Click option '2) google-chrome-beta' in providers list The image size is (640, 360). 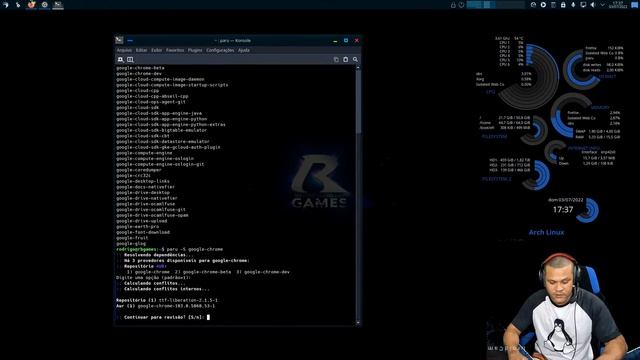coord(203,272)
